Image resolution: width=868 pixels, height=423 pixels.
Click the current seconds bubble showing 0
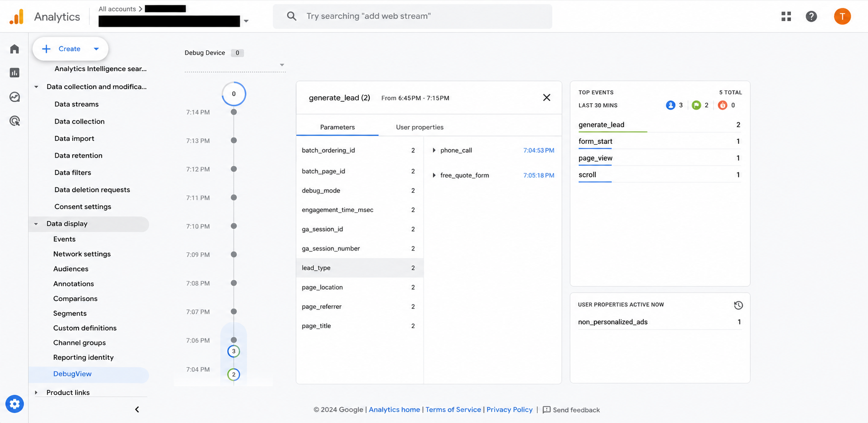click(x=234, y=94)
